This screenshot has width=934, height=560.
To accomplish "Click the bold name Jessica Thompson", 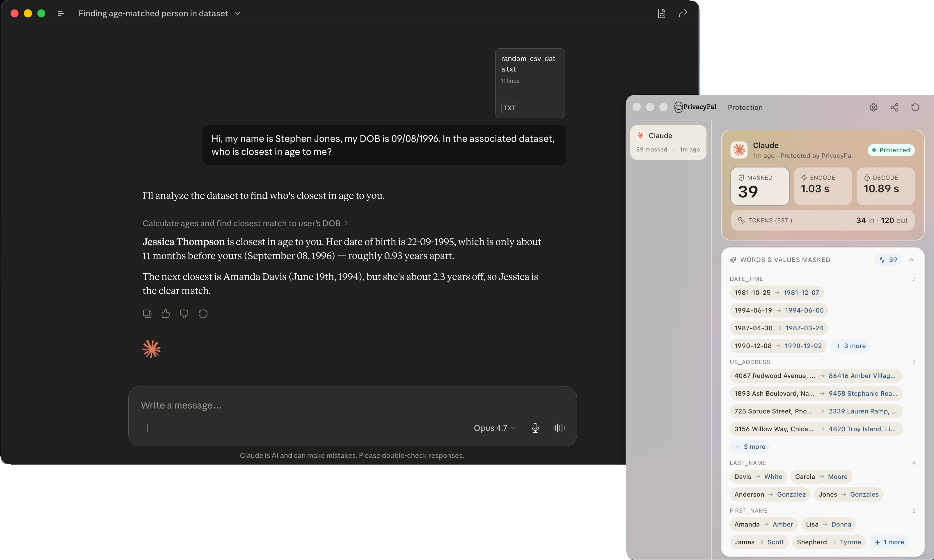I will pyautogui.click(x=184, y=242).
